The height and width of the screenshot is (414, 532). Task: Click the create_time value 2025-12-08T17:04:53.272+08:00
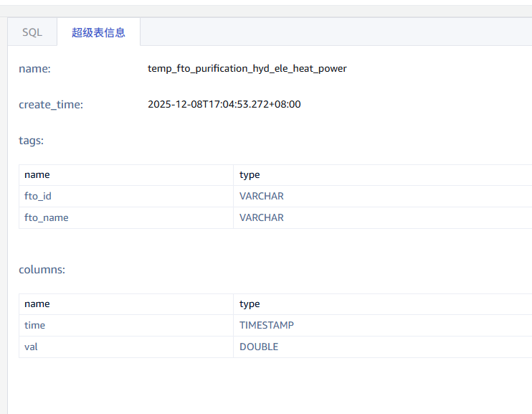(x=224, y=104)
